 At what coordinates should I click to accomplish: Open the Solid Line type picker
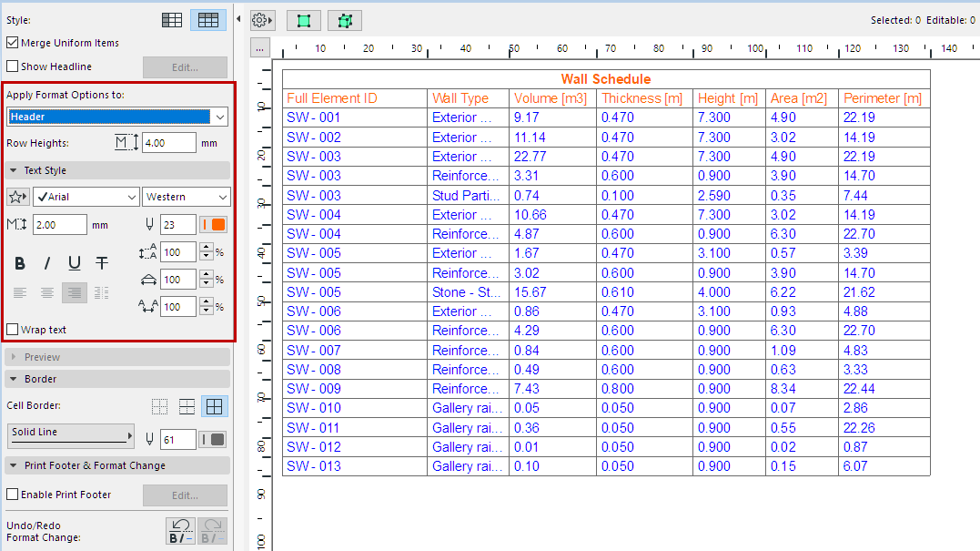point(71,435)
